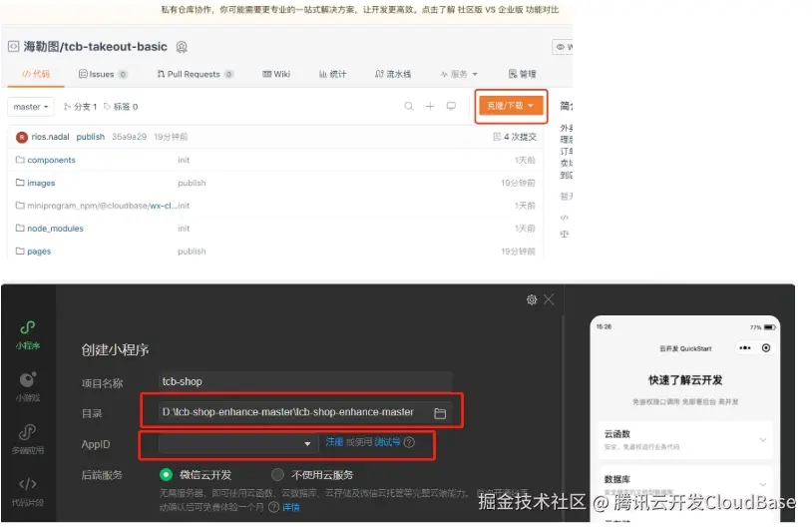Select 不使用云服务 radio button
The width and height of the screenshot is (812, 528).
(x=277, y=475)
